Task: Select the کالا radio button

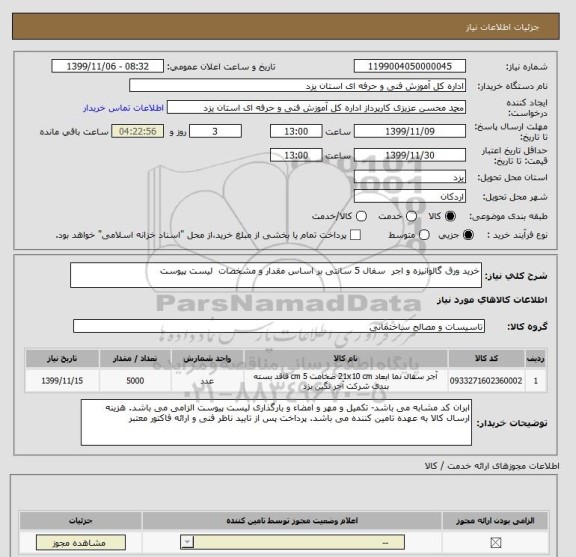Action: [450, 216]
